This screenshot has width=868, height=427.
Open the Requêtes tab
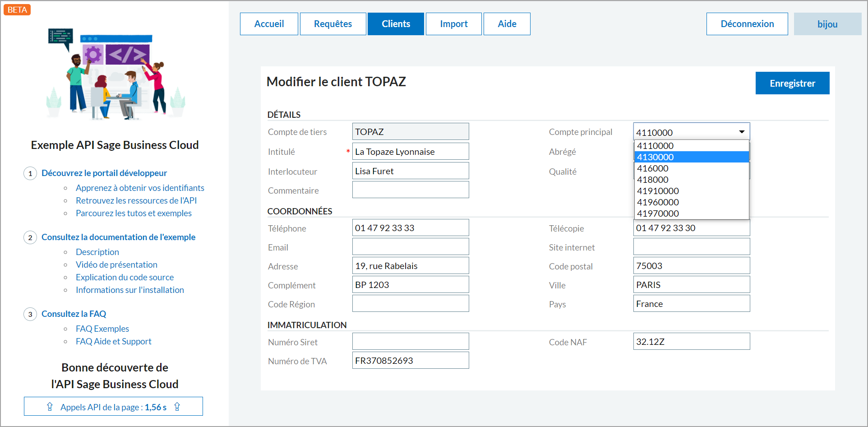click(333, 24)
